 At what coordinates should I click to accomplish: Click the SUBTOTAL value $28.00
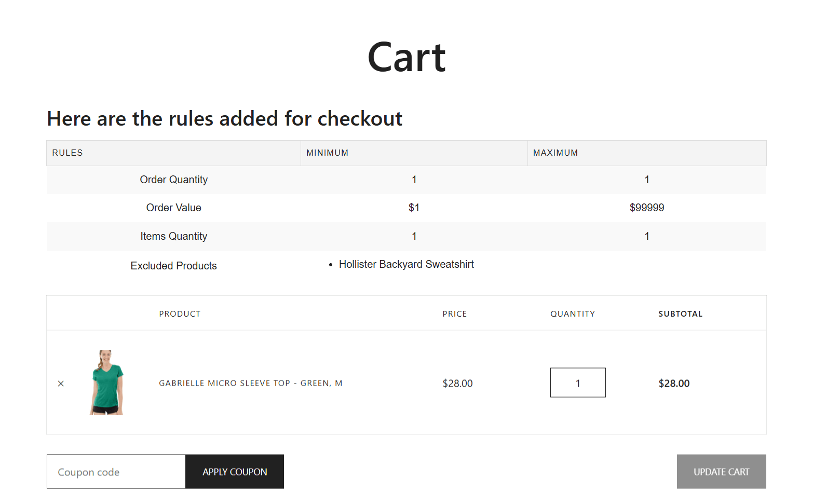click(x=673, y=383)
